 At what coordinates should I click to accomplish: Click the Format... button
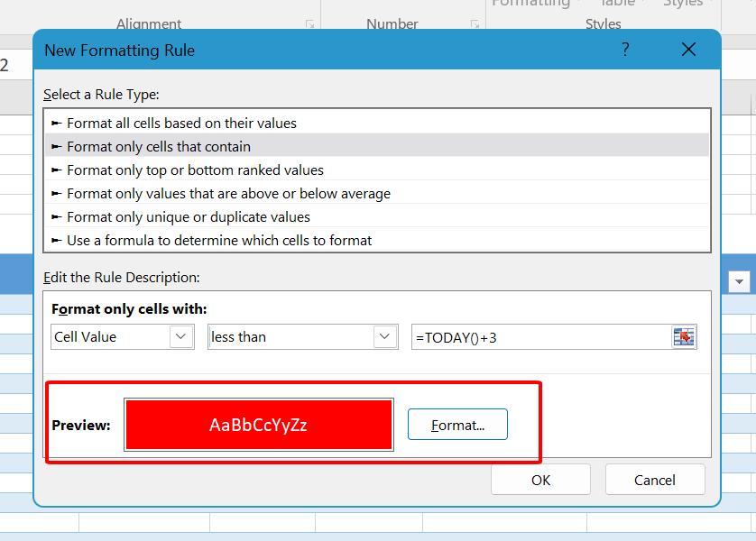(457, 425)
